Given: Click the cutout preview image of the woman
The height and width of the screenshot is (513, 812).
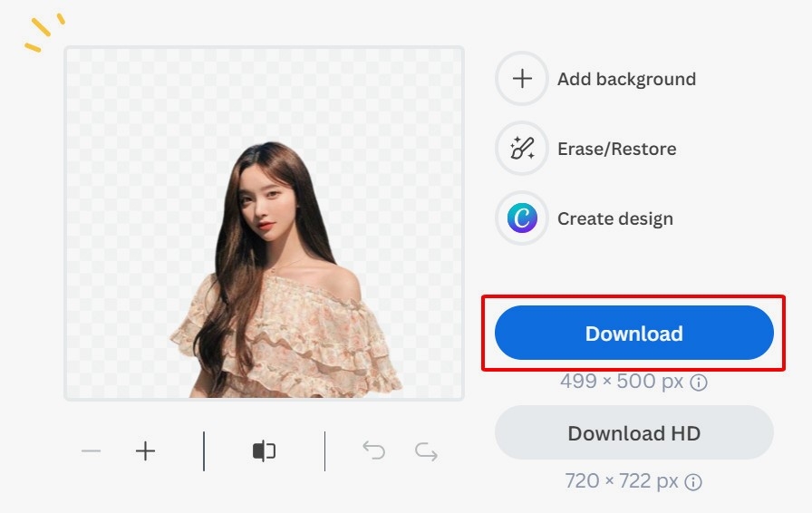Looking at the screenshot, I should pos(264,223).
